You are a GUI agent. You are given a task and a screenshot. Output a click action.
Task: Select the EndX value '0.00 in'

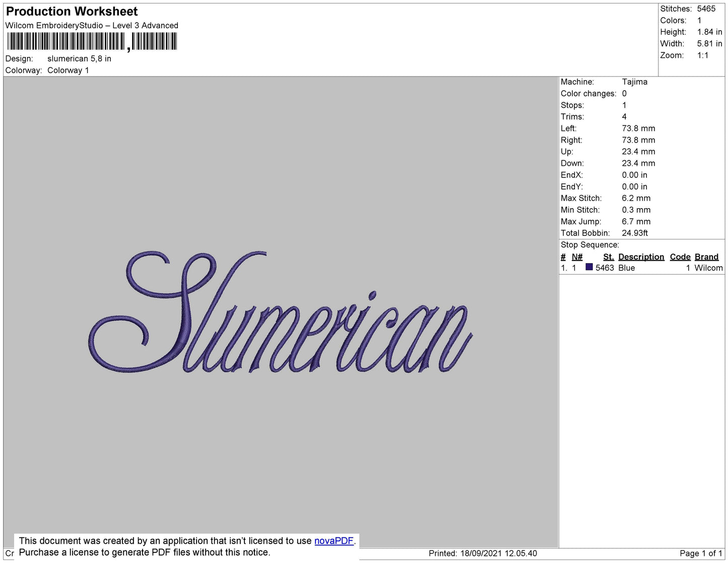(634, 175)
